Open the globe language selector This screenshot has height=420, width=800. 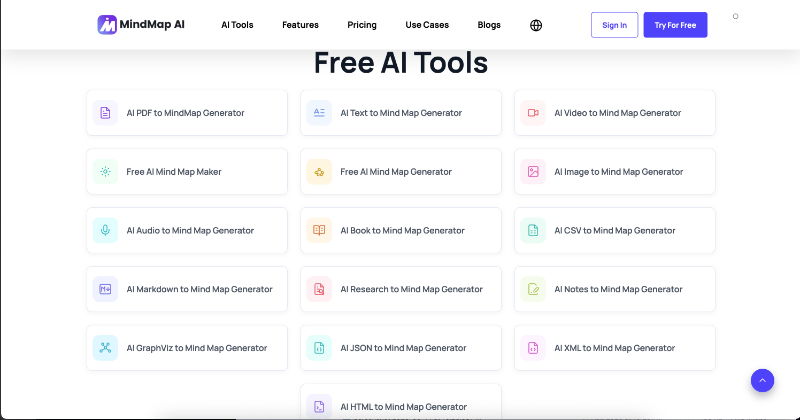point(537,25)
